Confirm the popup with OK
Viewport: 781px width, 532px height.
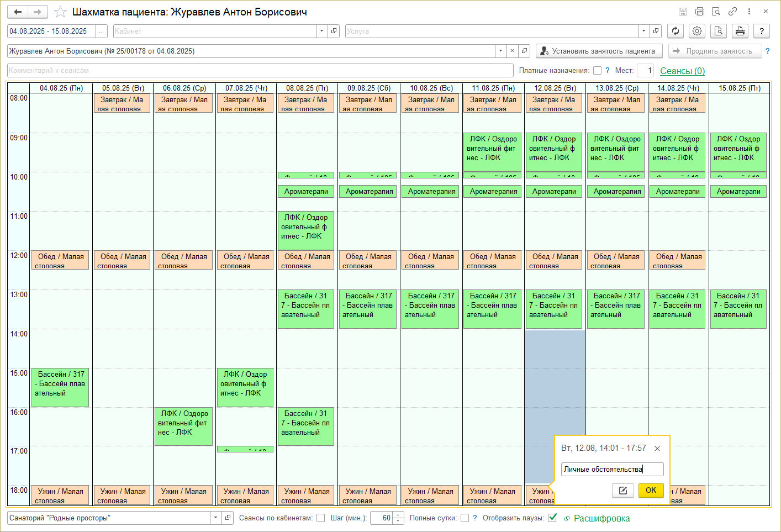pos(651,491)
